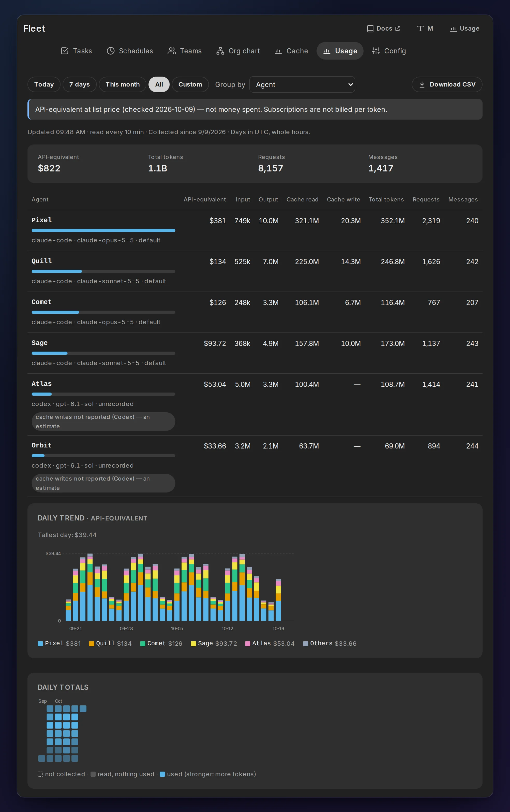Screen dimensions: 510x812
Task: Select the This month range
Action: click(122, 84)
